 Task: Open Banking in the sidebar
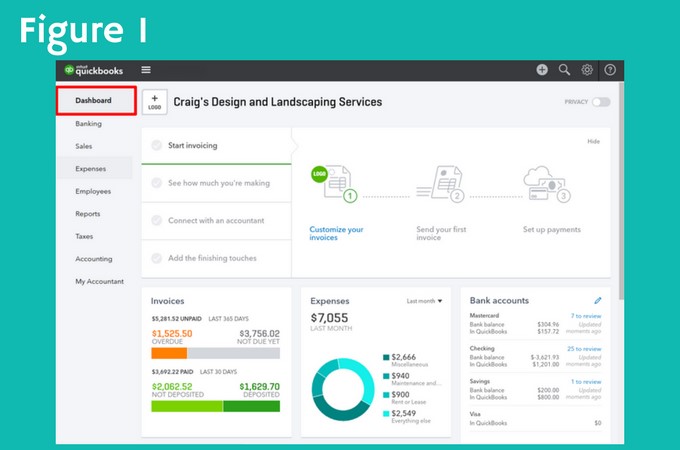(88, 124)
